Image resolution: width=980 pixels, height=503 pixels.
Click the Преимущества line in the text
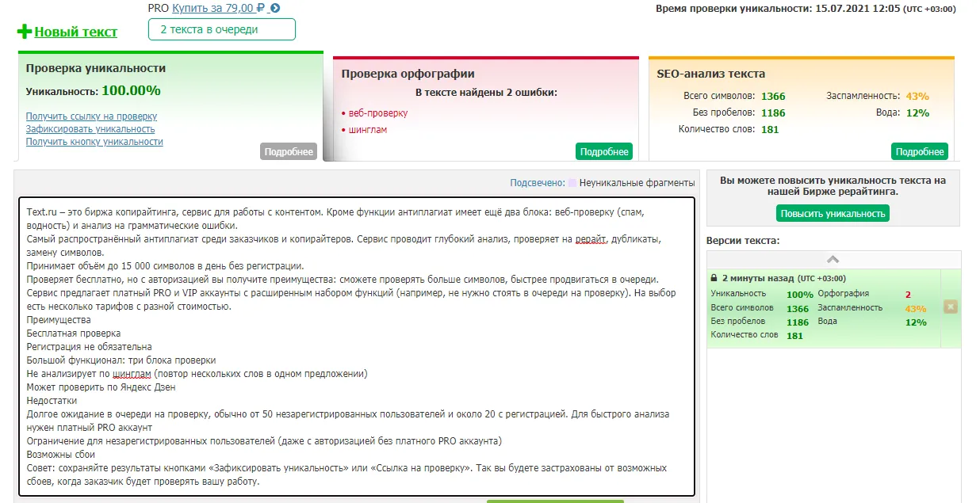(x=59, y=320)
